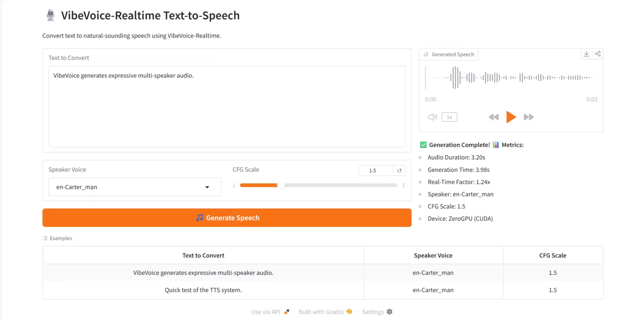
Task: Rewind the audio playback
Action: pyautogui.click(x=493, y=117)
